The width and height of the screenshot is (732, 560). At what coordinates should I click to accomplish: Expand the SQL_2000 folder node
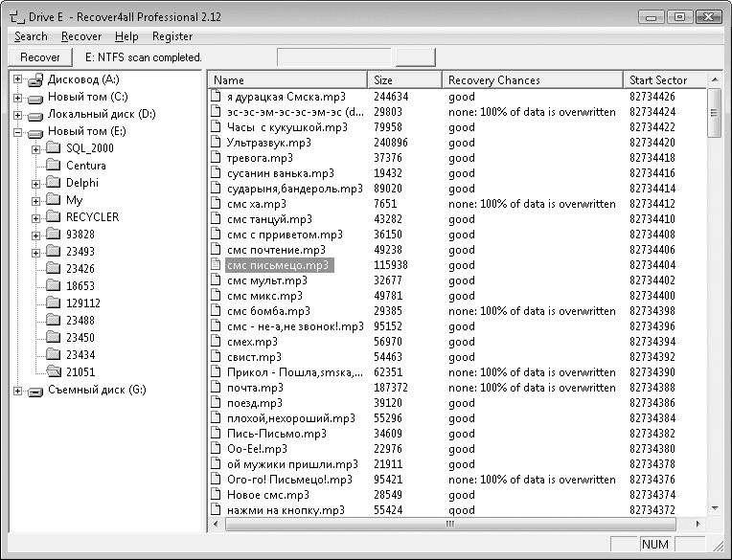36,149
